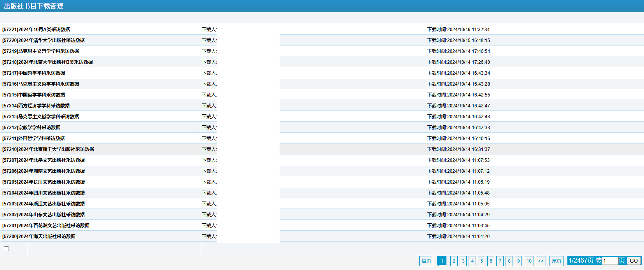
Task: Navigate to page 5
Action: tap(481, 261)
